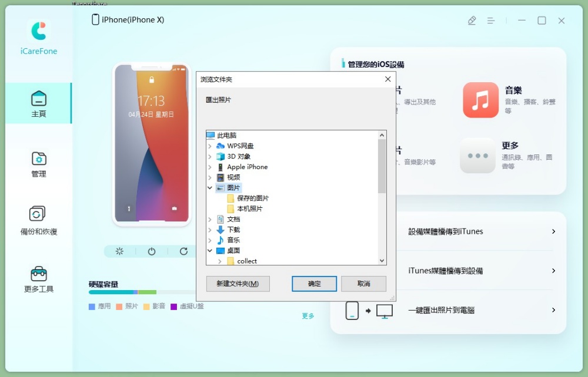Click the yellow 影音 legend swatch
Viewport: 588px width, 377px height.
point(146,307)
